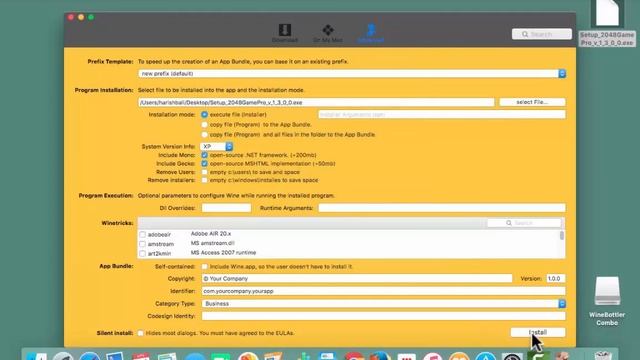The image size is (640, 360).
Task: Click the Codesign Identity field
Action: coord(383,316)
